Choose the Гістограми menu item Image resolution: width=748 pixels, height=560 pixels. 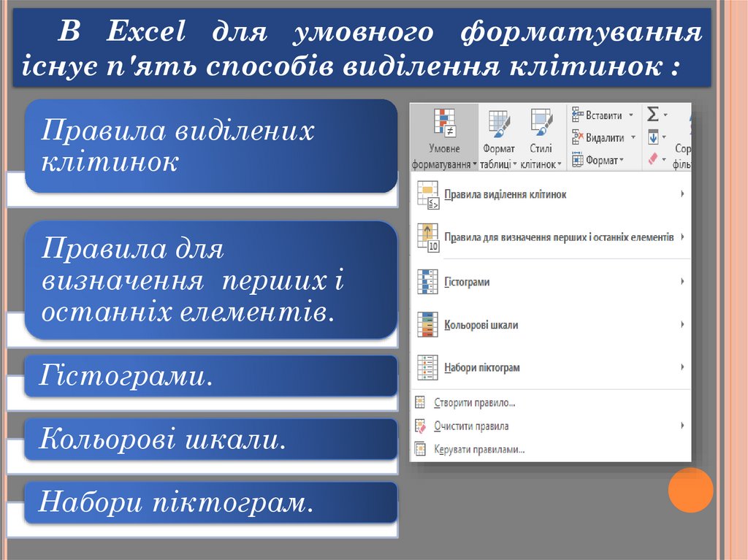point(551,282)
